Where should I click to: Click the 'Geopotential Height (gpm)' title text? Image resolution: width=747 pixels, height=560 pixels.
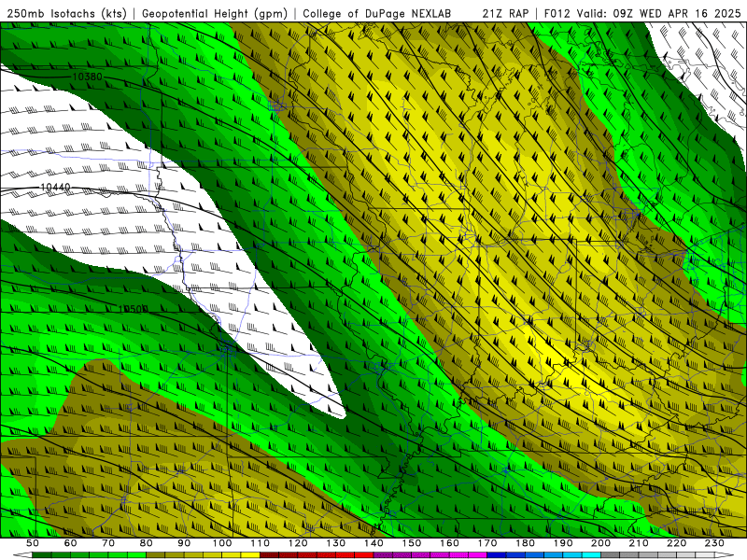(215, 13)
